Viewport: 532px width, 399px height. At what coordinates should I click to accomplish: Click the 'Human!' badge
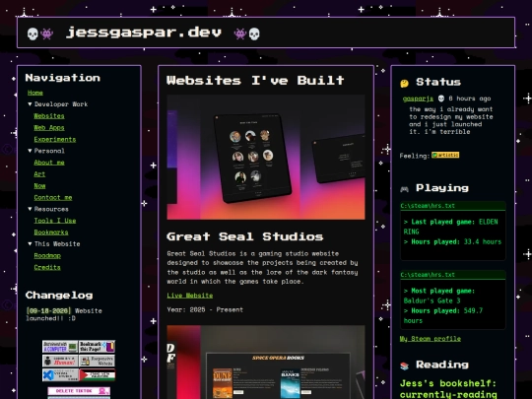60,361
